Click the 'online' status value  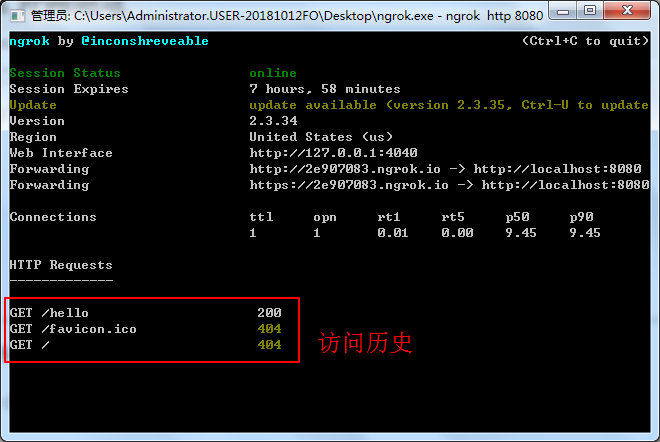(x=273, y=73)
